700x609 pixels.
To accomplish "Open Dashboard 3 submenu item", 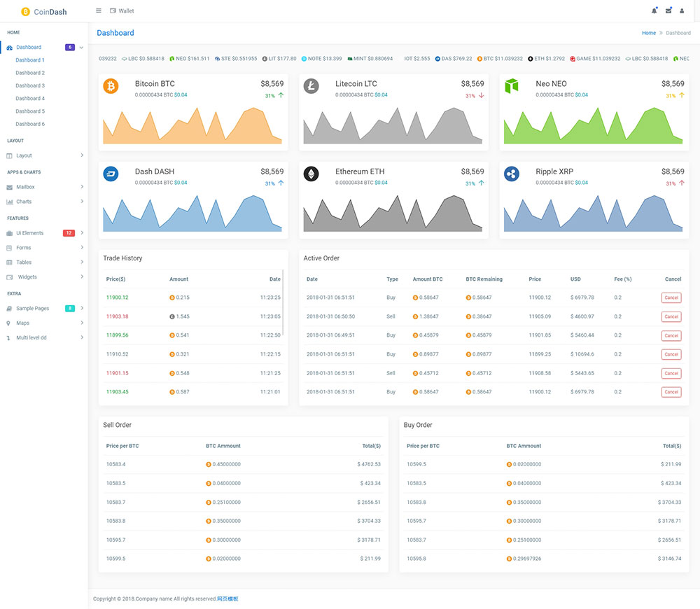I will click(30, 85).
